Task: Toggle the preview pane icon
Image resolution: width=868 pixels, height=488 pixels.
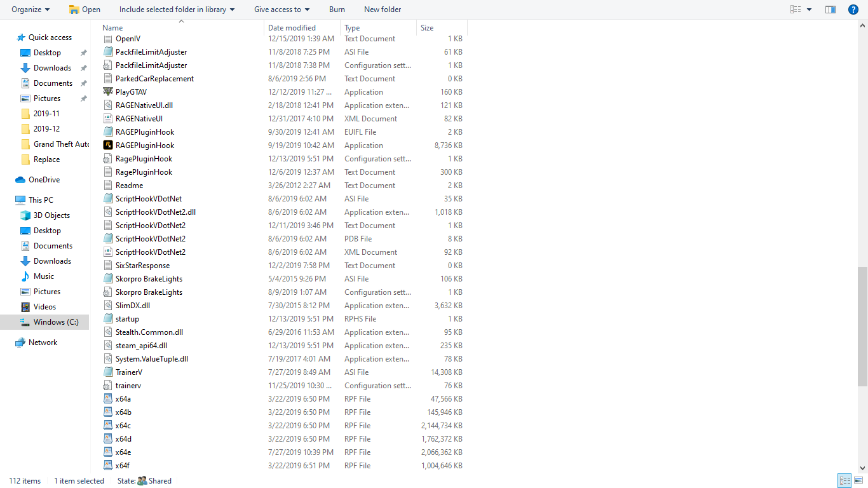Action: pos(831,10)
